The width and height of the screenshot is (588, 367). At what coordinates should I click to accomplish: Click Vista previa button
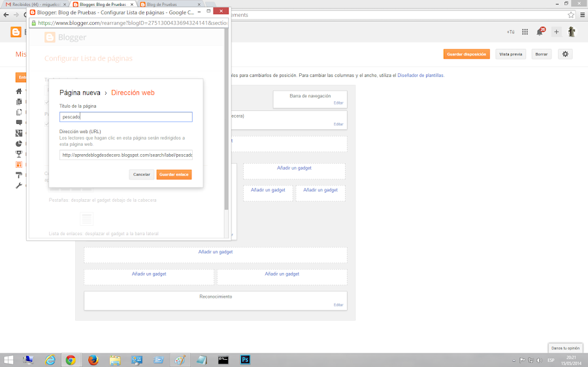511,54
